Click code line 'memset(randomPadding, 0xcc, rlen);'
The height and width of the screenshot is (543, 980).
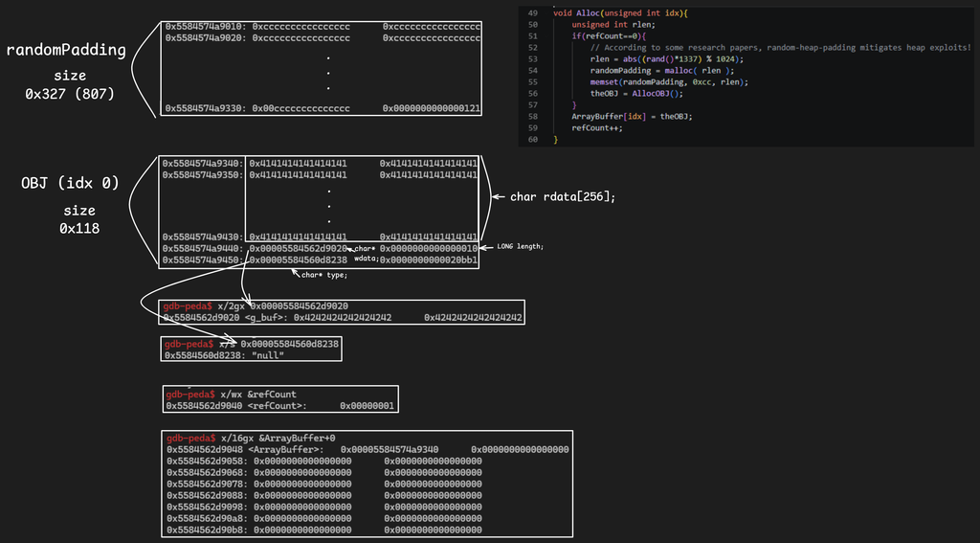point(669,82)
